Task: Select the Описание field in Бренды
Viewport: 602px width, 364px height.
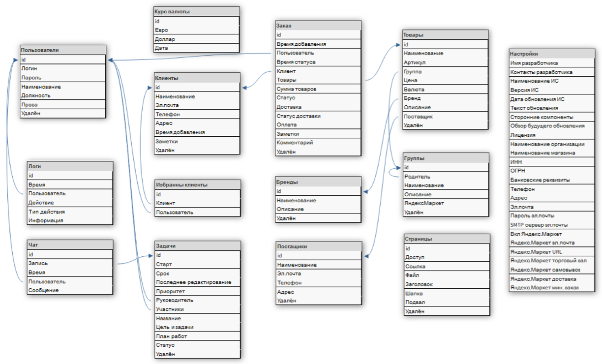Action: point(318,209)
